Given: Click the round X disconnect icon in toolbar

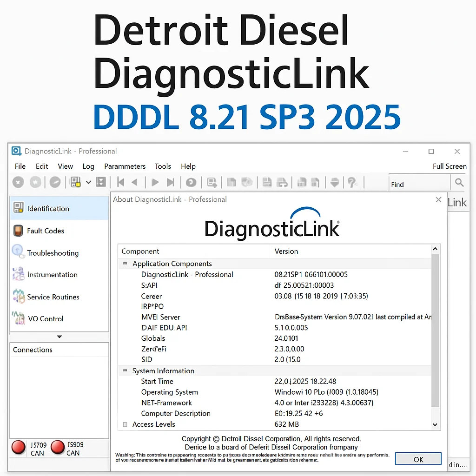Looking at the screenshot, I should pos(18,182).
